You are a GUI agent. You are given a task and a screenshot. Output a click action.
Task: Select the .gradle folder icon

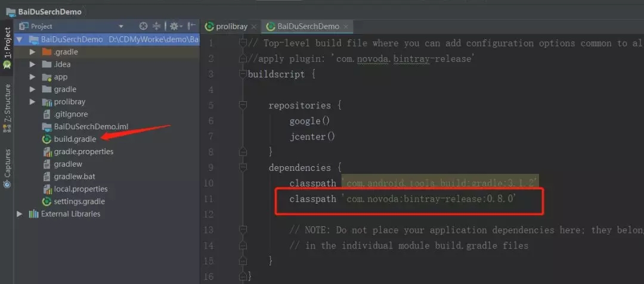click(47, 52)
